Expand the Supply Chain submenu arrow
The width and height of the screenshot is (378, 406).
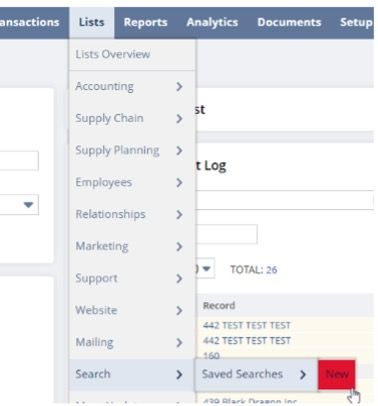tap(179, 119)
